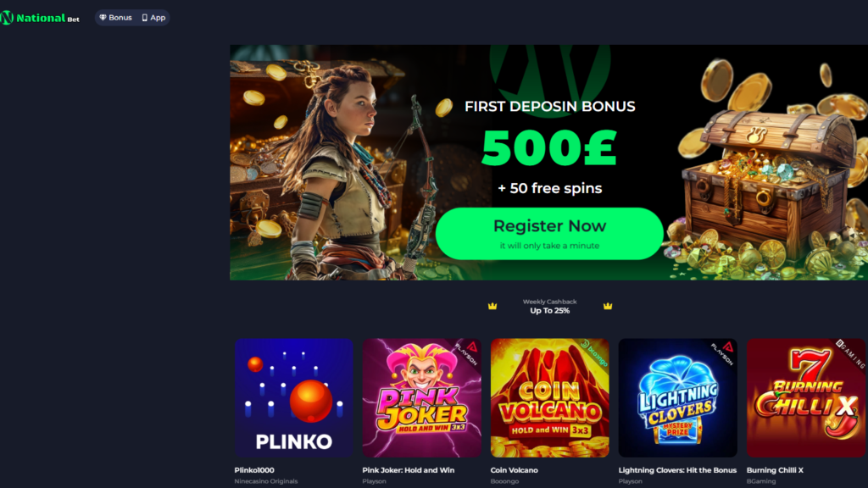This screenshot has width=868, height=488.
Task: Click the Weekly Cashback Up To 25% text
Action: coord(549,307)
